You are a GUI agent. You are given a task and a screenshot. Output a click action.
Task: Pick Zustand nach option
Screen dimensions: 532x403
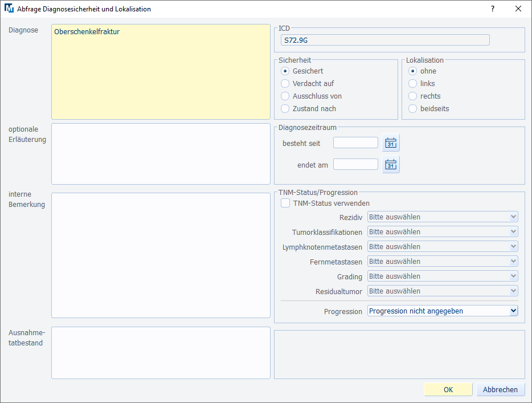[x=285, y=109]
